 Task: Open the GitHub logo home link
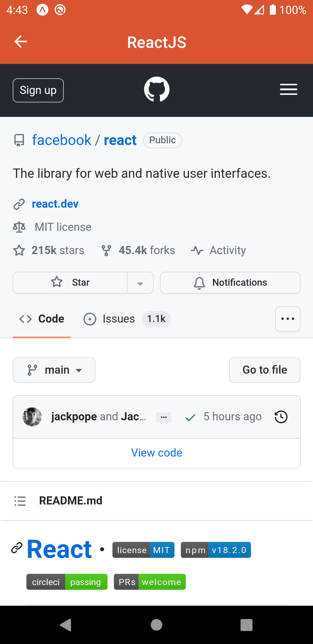(x=157, y=89)
